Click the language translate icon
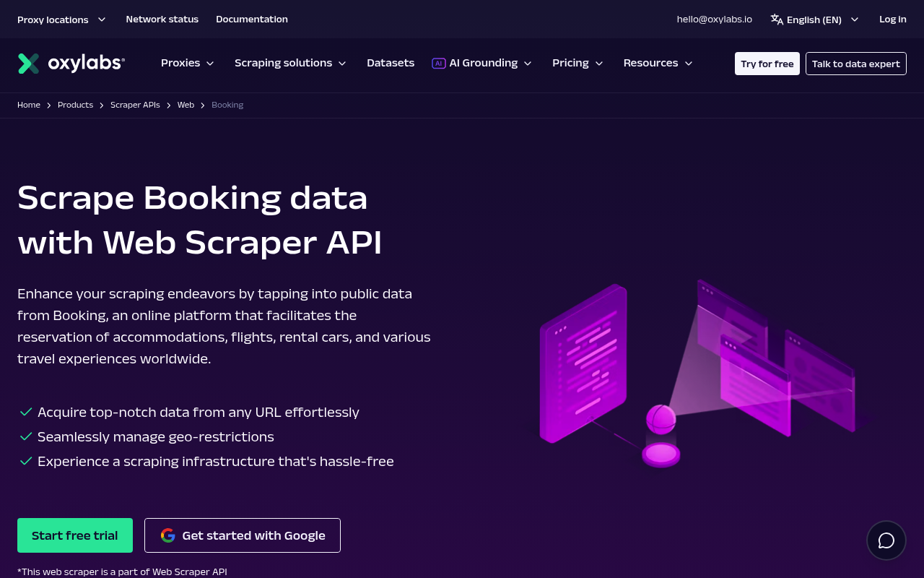 pos(777,20)
